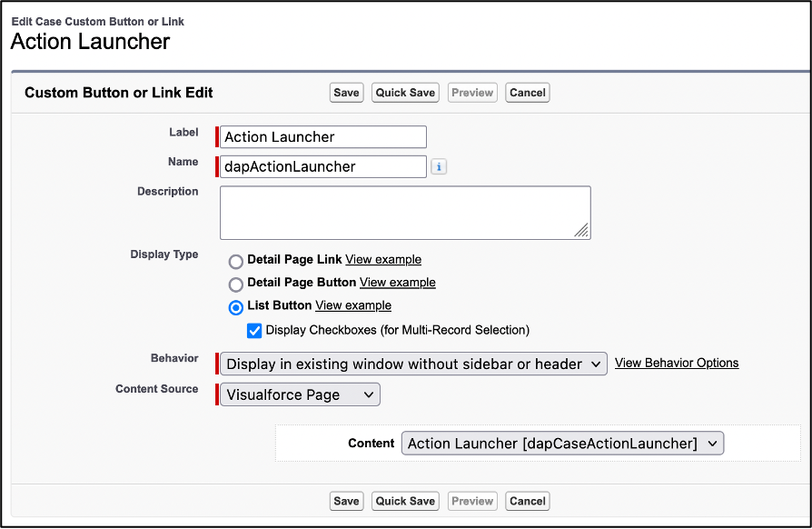Select the List Button radio option

click(x=235, y=308)
